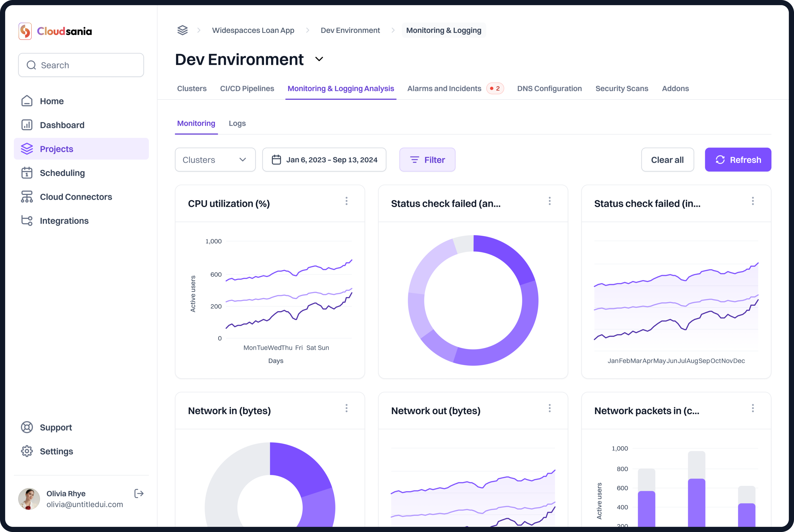Open the Network out (bytes) card menu
Screen dimensions: 794x532
tap(550, 408)
